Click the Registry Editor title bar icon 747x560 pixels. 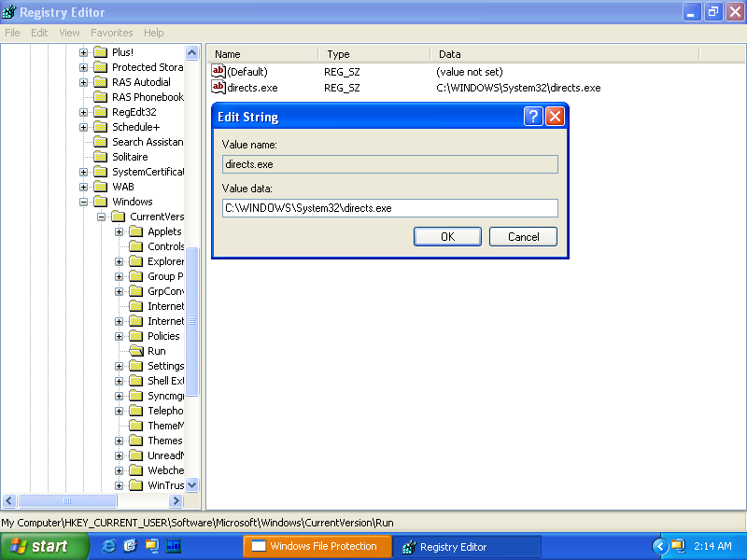9,12
